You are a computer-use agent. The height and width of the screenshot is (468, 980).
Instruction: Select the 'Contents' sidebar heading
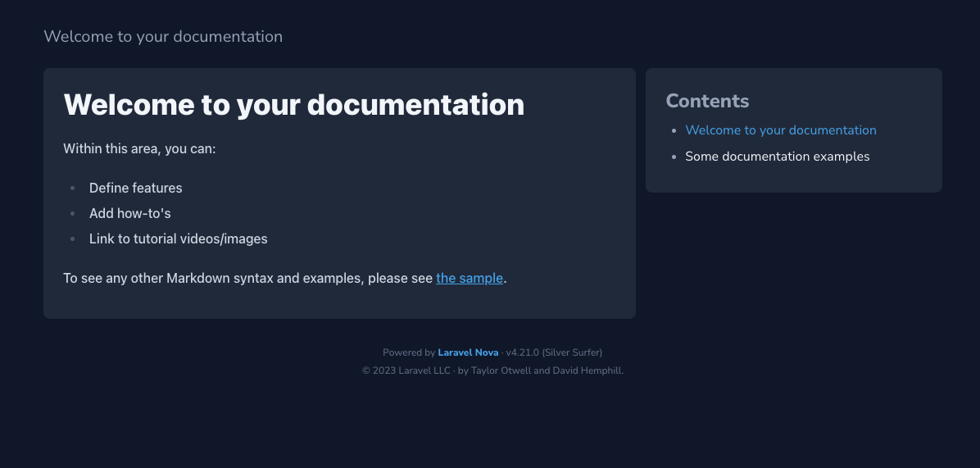(x=707, y=101)
